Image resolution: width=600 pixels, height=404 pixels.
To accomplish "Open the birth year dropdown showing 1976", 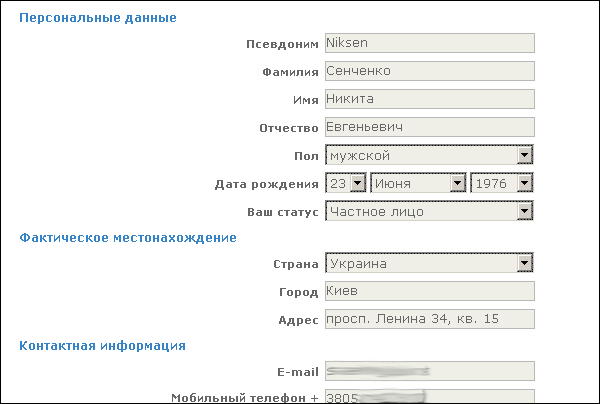I will 503,183.
